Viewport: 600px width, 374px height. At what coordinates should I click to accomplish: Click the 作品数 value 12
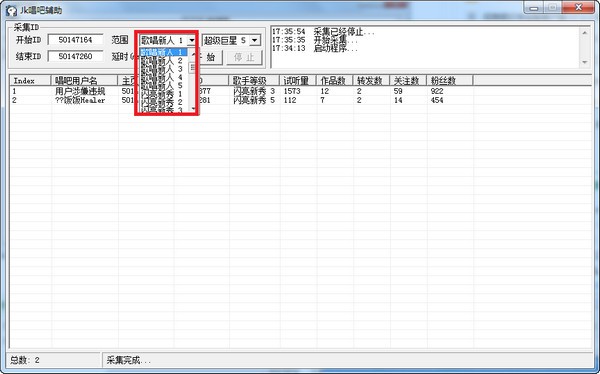pyautogui.click(x=324, y=91)
